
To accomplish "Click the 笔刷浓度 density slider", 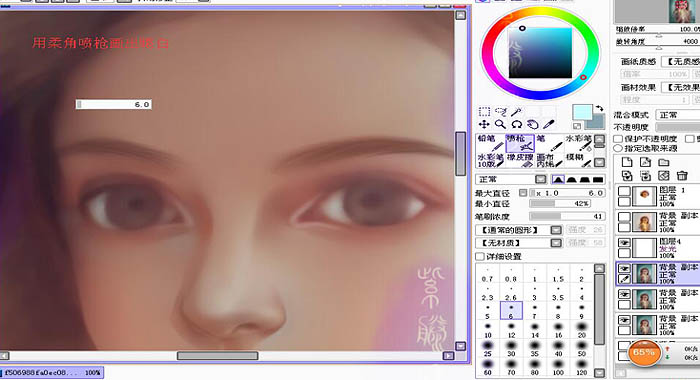I will tap(567, 217).
